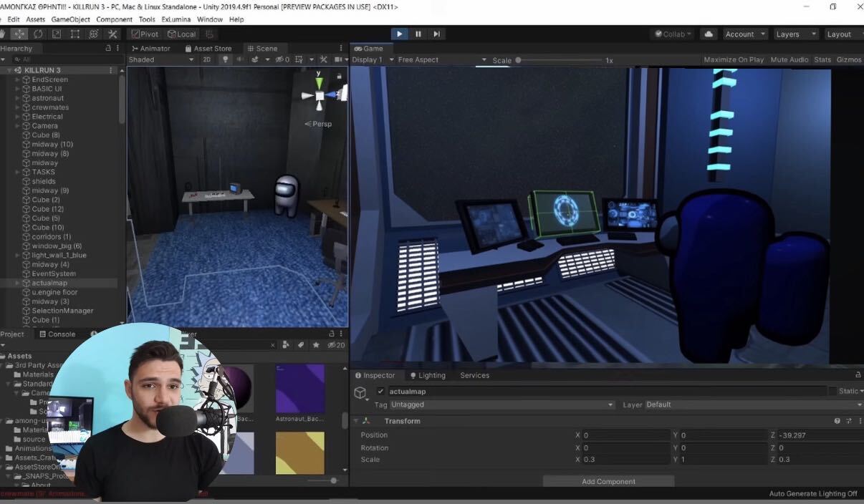
Task: Start Play mode
Action: [399, 34]
